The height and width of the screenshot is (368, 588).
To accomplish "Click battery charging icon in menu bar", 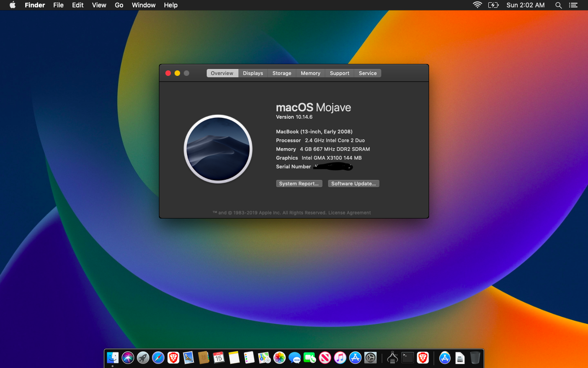I will click(493, 5).
